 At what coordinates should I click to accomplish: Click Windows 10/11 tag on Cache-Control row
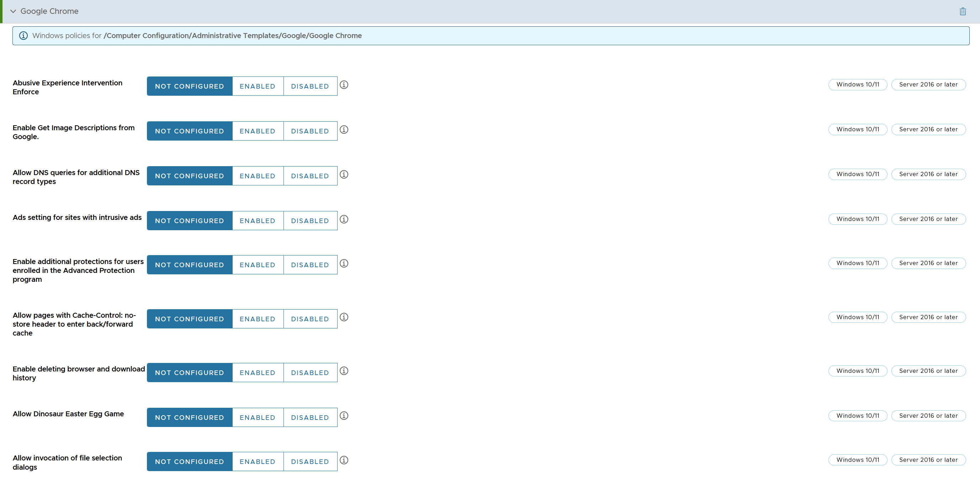coord(858,317)
